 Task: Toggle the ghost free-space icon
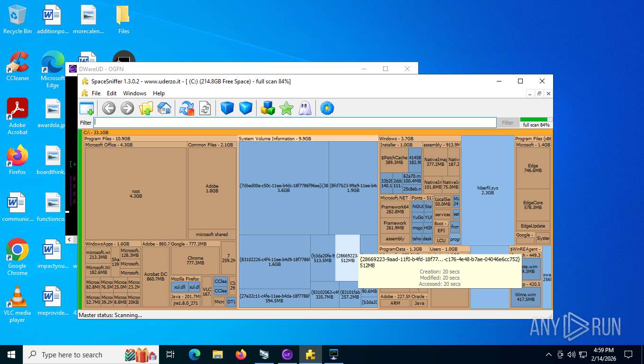[x=305, y=109]
